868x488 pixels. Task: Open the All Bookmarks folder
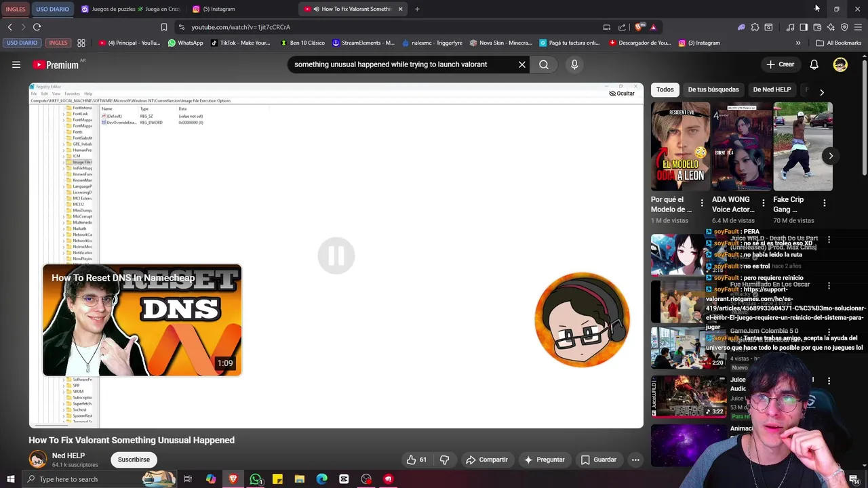click(839, 43)
